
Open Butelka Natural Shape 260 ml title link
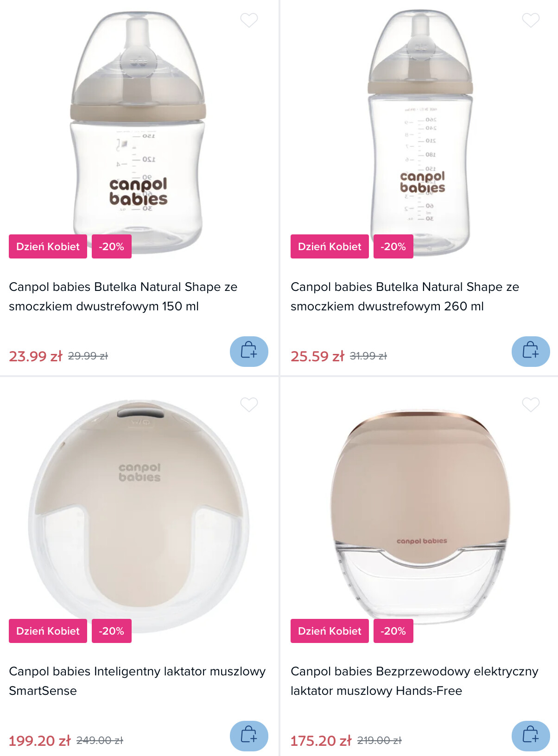tap(405, 296)
